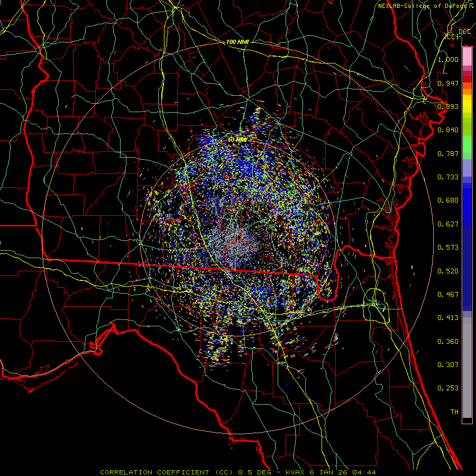
Task: Click the TH threshold legend label
Action: tap(454, 412)
